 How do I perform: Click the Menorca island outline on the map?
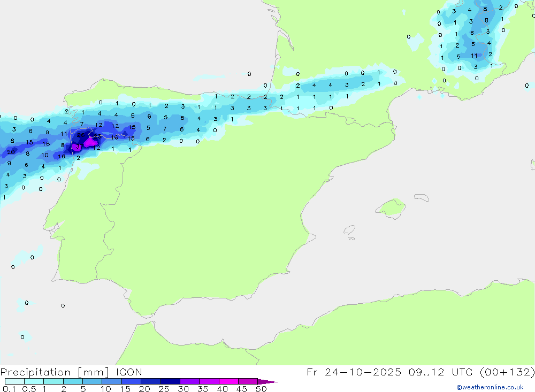tap(422, 197)
